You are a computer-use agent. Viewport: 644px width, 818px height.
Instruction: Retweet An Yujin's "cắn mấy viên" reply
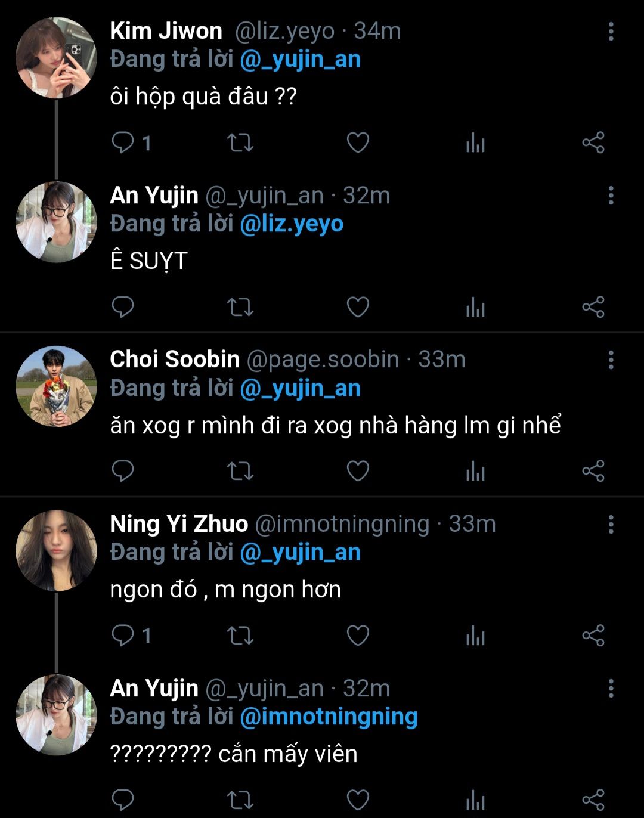pyautogui.click(x=240, y=800)
